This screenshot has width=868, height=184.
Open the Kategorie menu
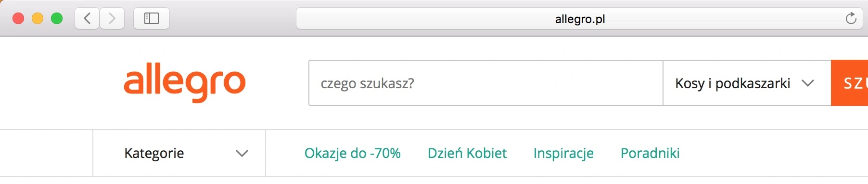tap(179, 153)
